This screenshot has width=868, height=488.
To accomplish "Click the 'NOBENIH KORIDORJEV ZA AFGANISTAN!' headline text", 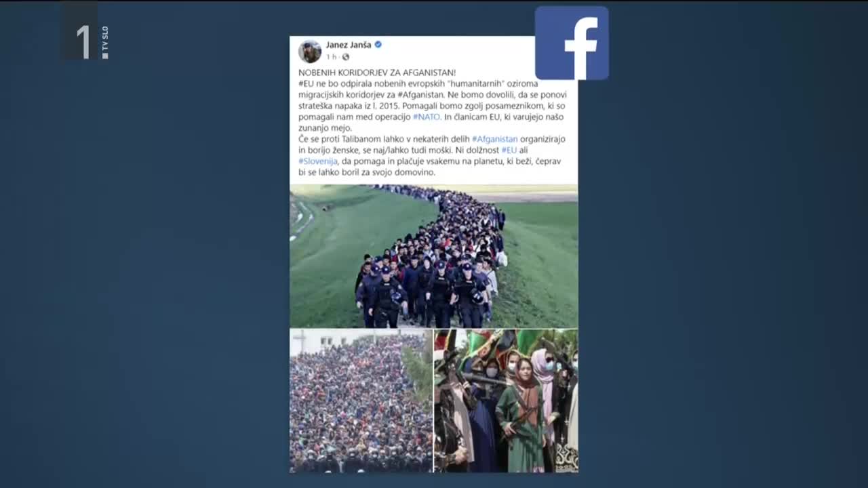I will point(377,73).
